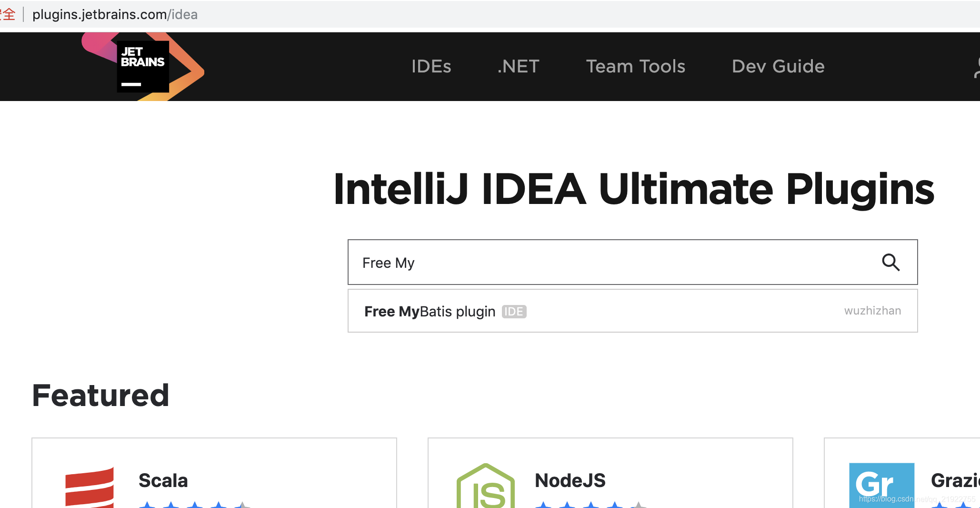Click the NodeJS hexagon logo

(x=485, y=485)
